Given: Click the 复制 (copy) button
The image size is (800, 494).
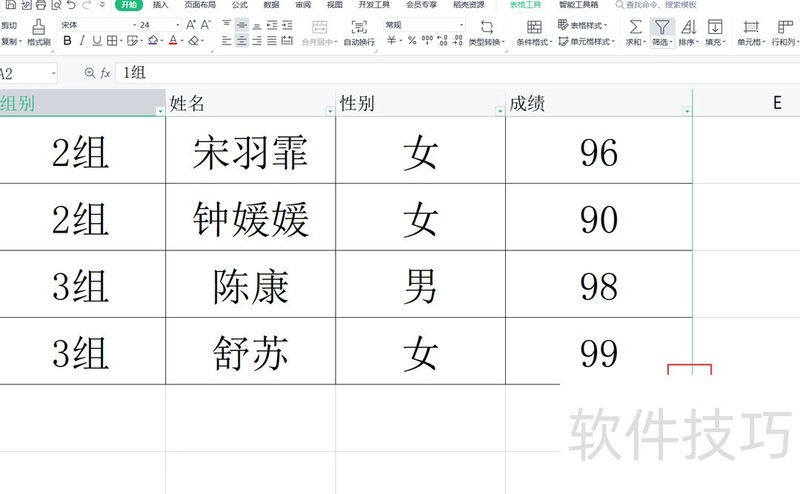Looking at the screenshot, I should point(11,41).
